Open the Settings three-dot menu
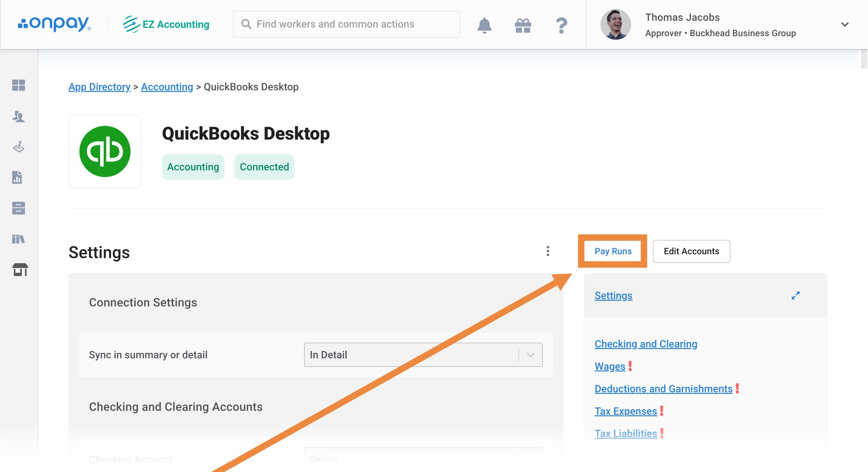Screen dimensions: 868x472 [548, 251]
